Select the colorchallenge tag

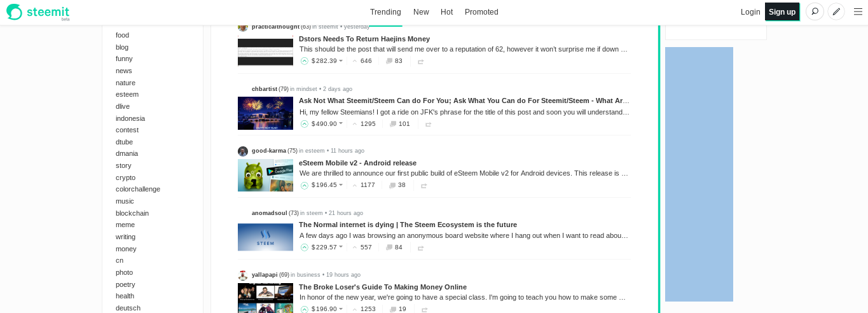pos(138,189)
